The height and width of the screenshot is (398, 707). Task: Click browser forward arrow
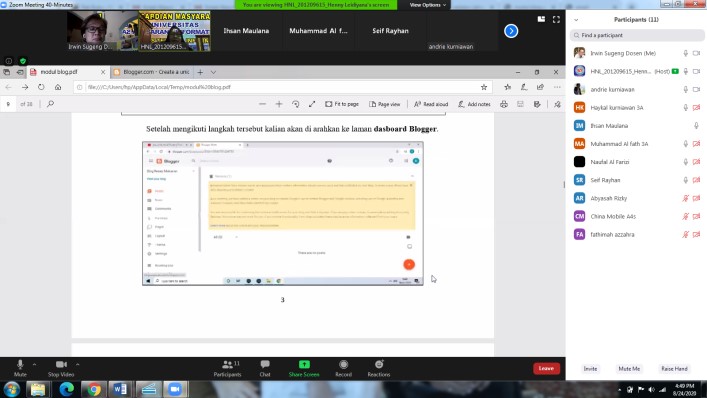(25, 87)
